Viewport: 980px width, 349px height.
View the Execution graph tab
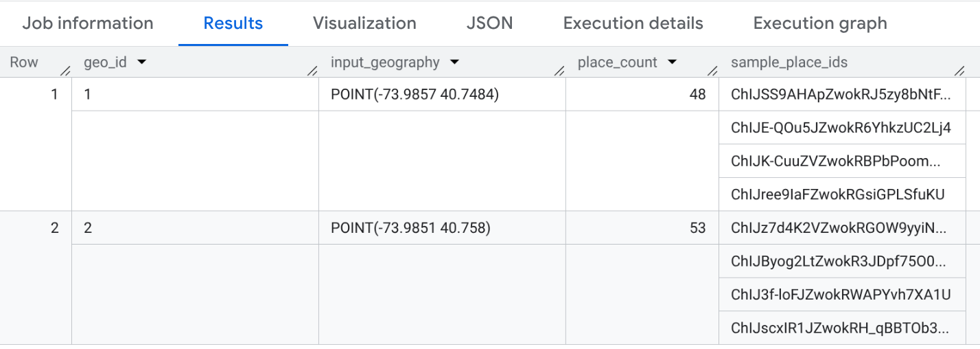(820, 23)
